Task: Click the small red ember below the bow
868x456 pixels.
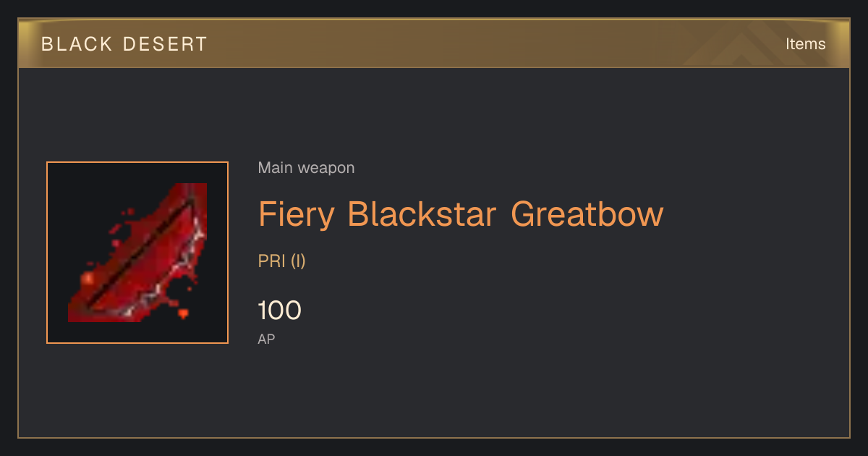Action: pyautogui.click(x=183, y=313)
